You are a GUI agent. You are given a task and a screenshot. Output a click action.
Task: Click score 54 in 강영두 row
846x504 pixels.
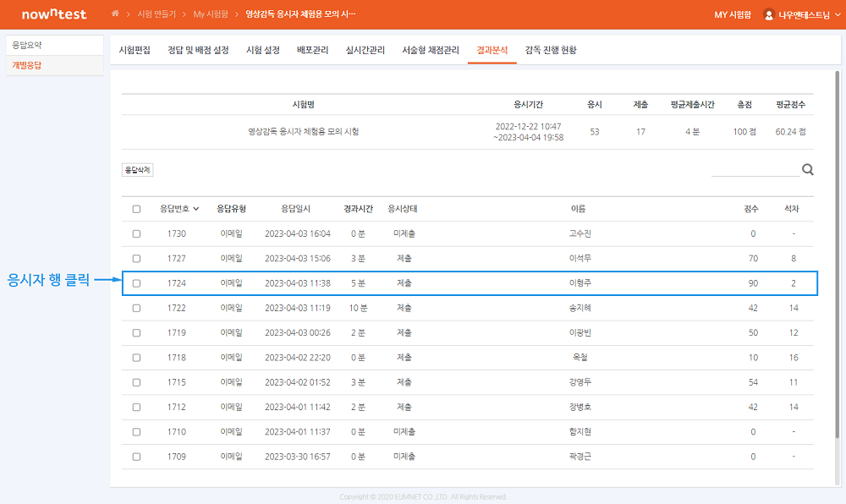click(x=753, y=382)
